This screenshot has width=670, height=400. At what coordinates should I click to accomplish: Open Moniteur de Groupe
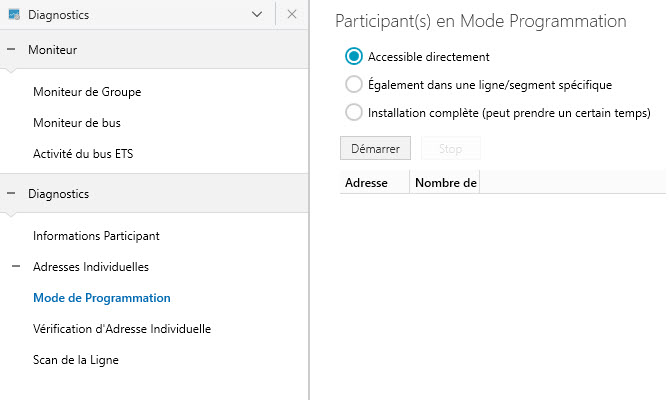point(87,92)
